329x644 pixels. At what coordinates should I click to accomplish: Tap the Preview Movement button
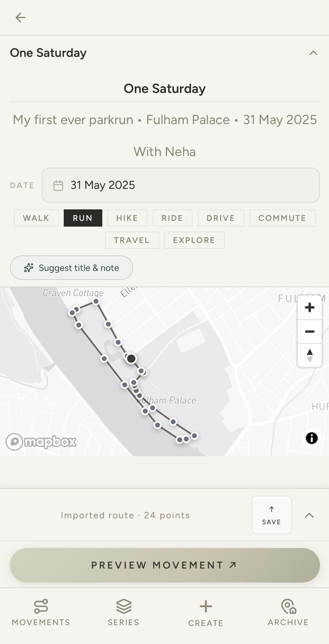tap(165, 565)
